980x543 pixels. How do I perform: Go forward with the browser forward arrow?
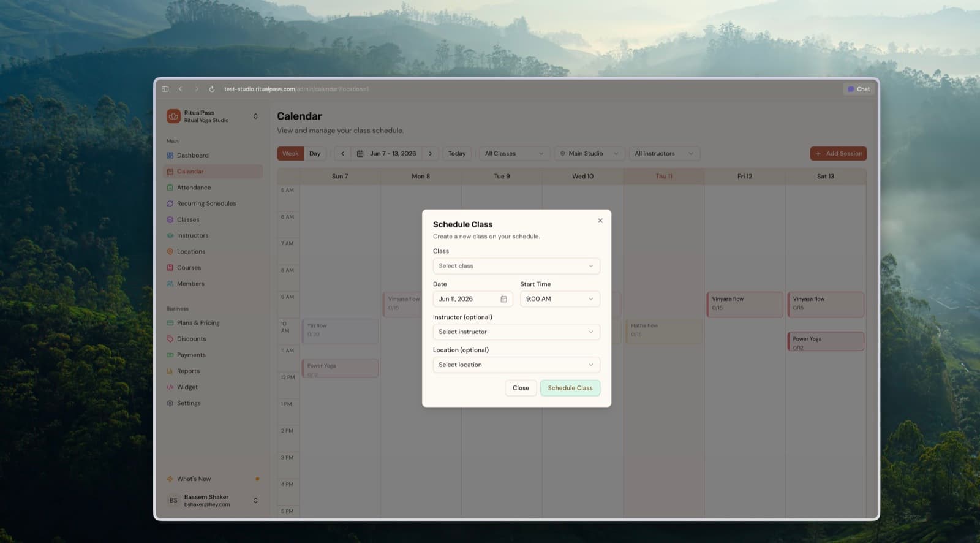(x=196, y=89)
